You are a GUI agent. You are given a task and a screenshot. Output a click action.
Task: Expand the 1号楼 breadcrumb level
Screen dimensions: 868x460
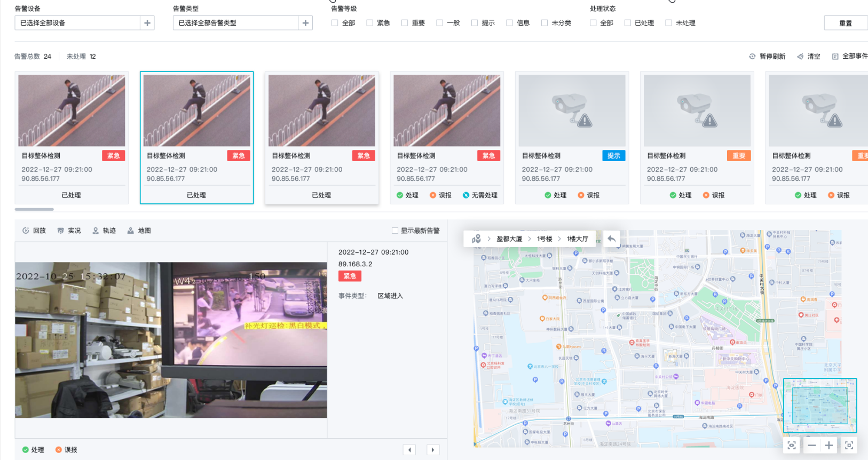click(545, 239)
